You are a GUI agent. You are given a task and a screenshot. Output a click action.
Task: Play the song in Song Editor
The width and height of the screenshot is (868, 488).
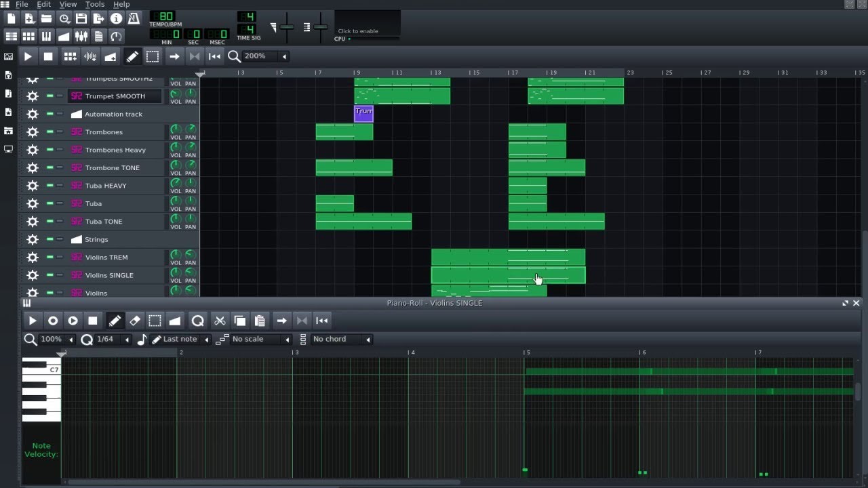pyautogui.click(x=28, y=56)
